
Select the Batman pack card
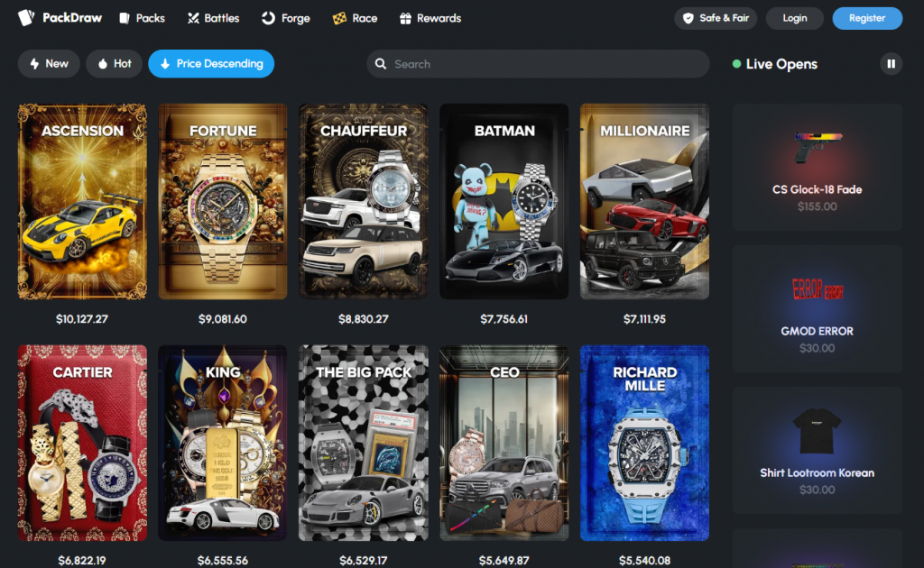click(504, 202)
